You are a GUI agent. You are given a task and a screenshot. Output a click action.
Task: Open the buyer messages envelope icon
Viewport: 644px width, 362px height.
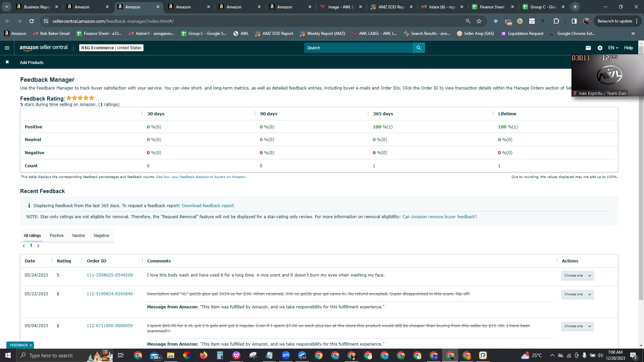tap(588, 48)
